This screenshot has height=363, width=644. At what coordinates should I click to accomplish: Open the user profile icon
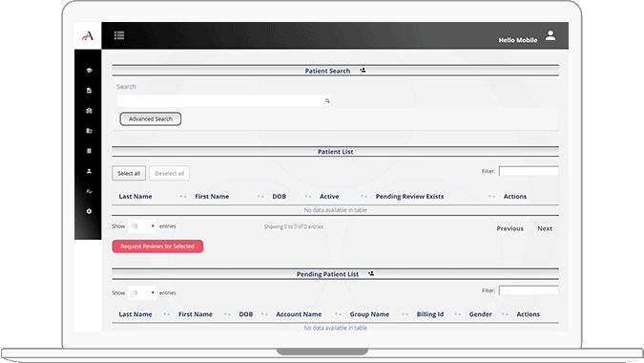tap(551, 35)
